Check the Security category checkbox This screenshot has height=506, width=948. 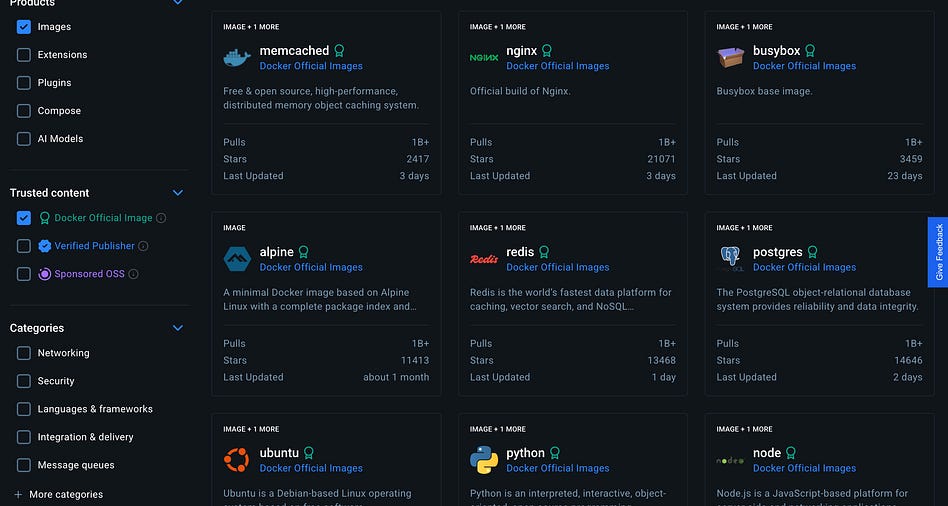tap(24, 381)
